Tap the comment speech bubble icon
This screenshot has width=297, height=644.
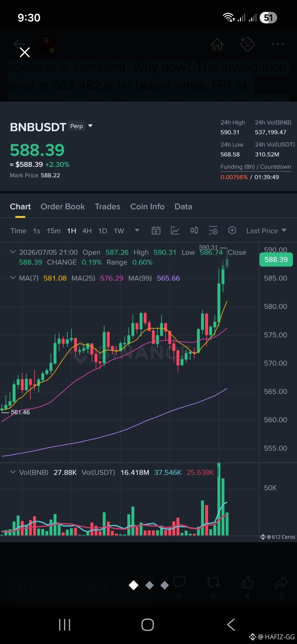tap(179, 582)
